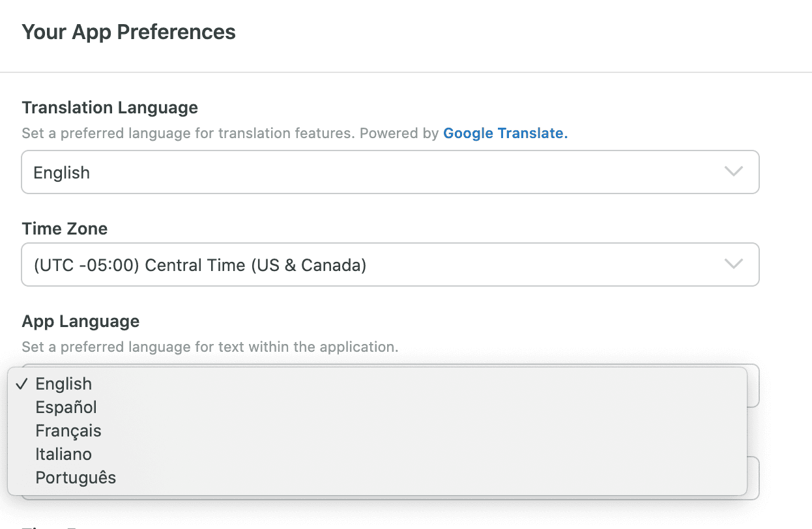Screen dimensions: 812x529
Task: Click the checkmark beside English option
Action: (x=22, y=384)
